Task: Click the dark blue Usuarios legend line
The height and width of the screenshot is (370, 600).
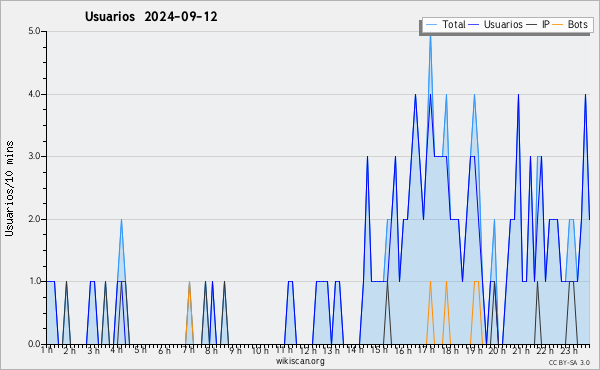Action: coord(474,25)
